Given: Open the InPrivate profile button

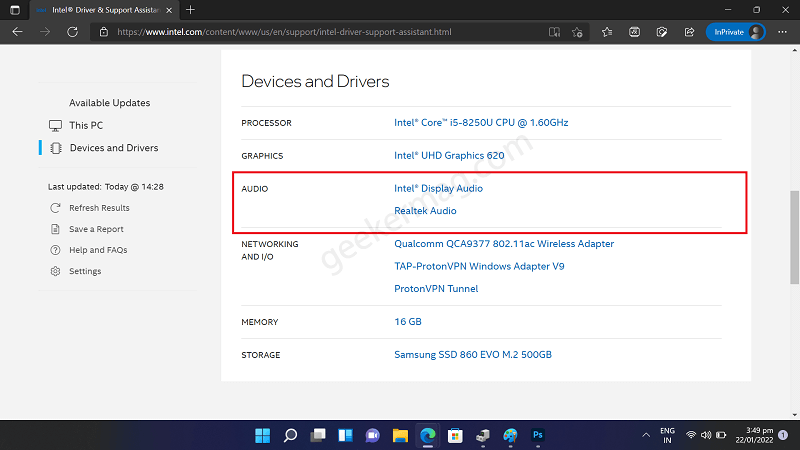Looking at the screenshot, I should coord(735,32).
